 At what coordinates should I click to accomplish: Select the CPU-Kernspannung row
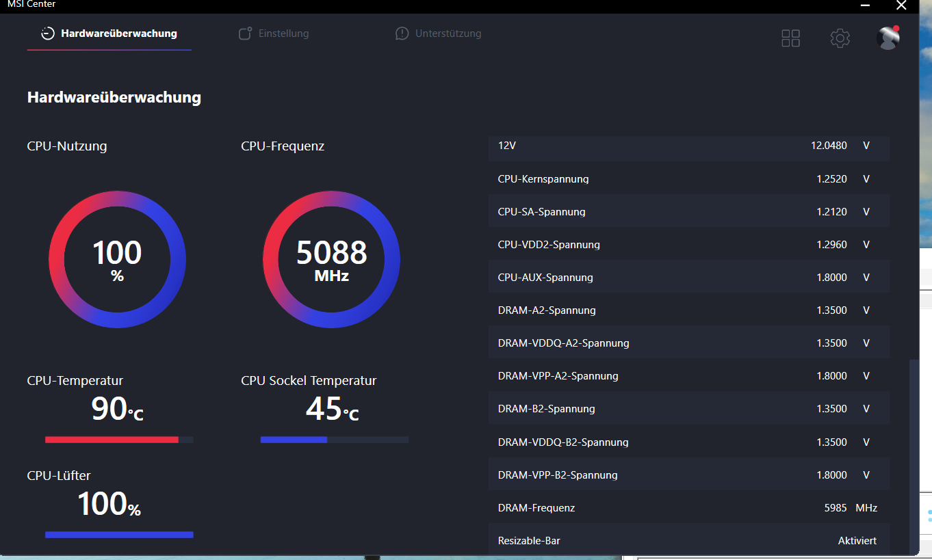pyautogui.click(x=689, y=179)
